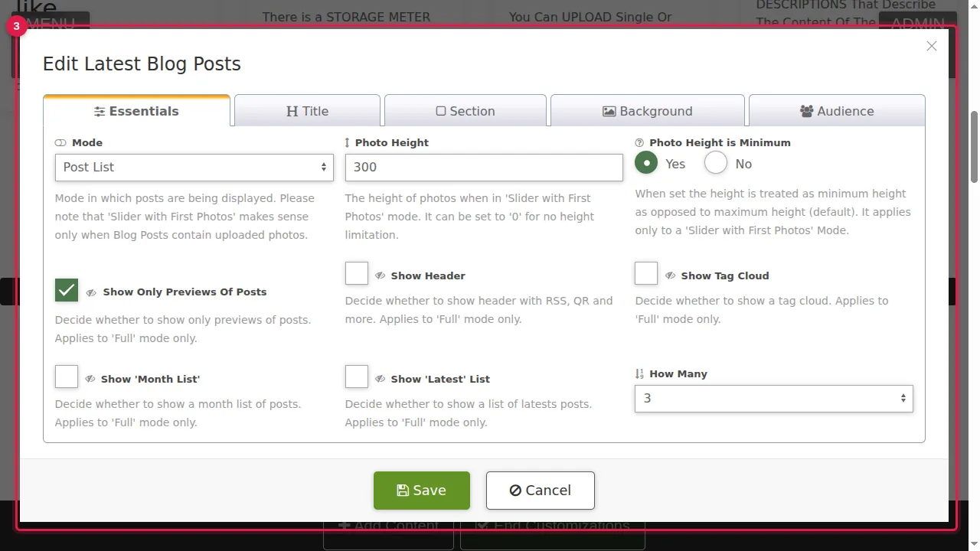The image size is (980, 551).
Task: Click the Photo Height input field
Action: click(484, 168)
